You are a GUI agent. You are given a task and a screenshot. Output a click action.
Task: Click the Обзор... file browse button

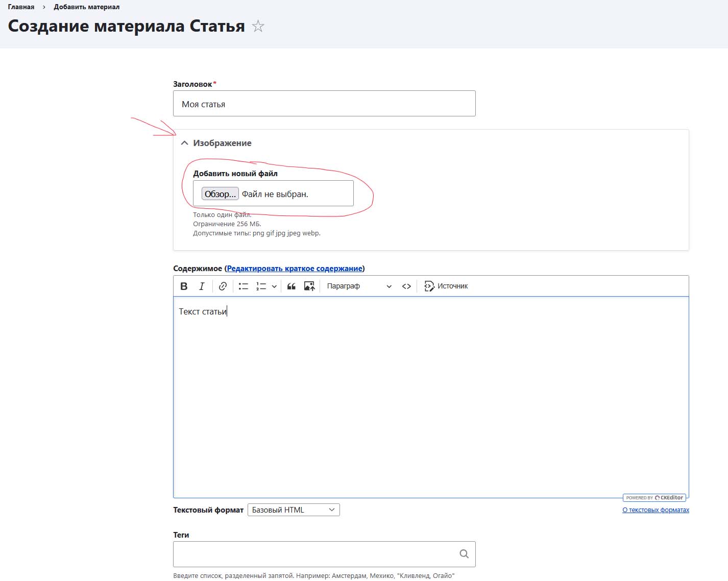pyautogui.click(x=220, y=194)
